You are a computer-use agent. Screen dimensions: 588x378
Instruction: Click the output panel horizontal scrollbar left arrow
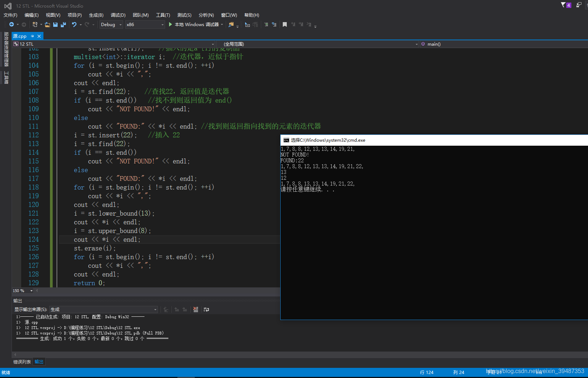pos(15,354)
